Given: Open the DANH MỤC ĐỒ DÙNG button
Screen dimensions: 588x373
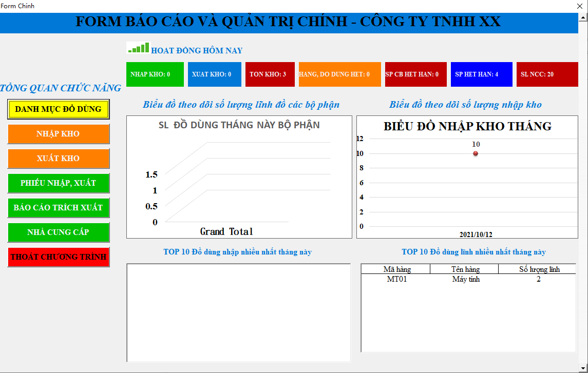Looking at the screenshot, I should click(59, 109).
